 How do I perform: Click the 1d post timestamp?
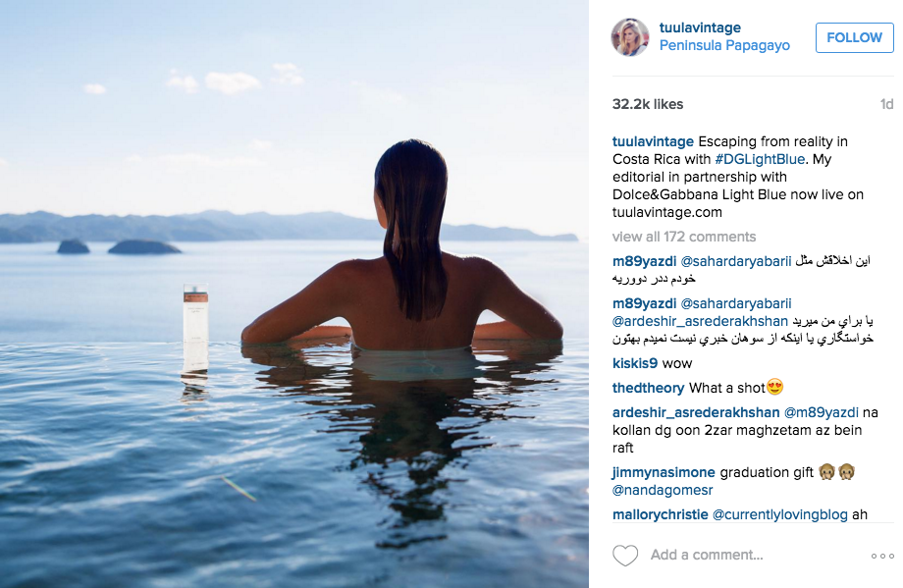click(x=886, y=104)
